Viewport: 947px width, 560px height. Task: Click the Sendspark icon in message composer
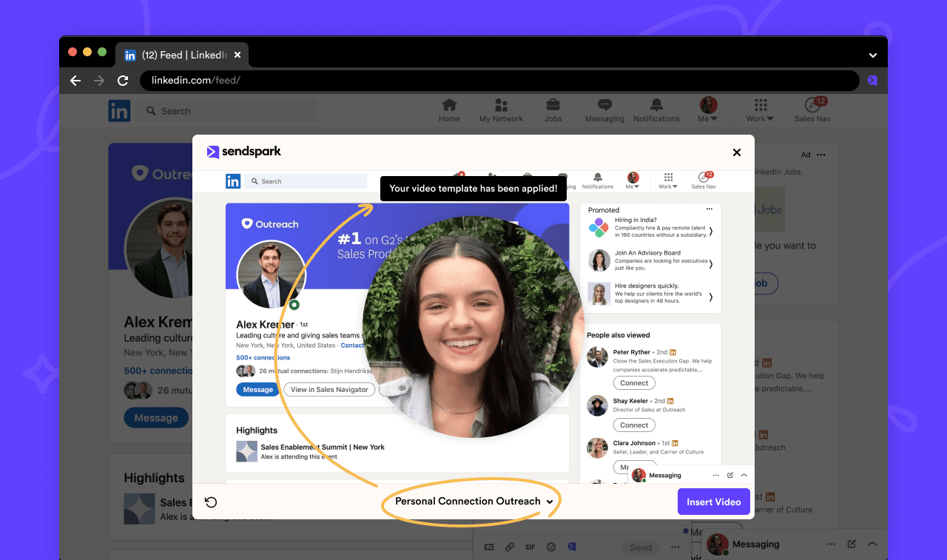(x=571, y=547)
